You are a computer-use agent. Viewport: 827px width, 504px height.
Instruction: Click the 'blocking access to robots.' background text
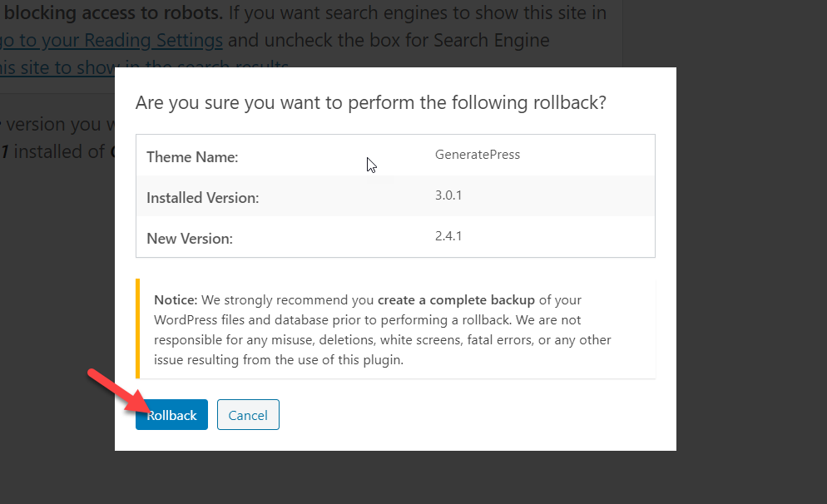[x=113, y=12]
